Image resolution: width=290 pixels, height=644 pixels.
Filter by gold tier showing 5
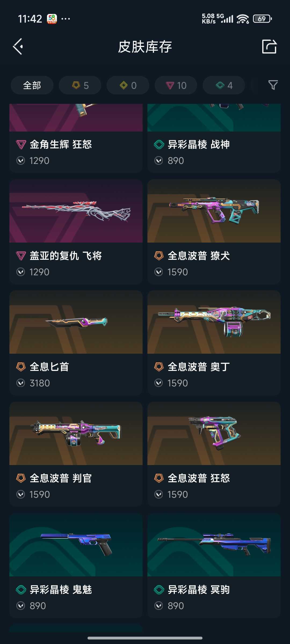click(x=80, y=85)
